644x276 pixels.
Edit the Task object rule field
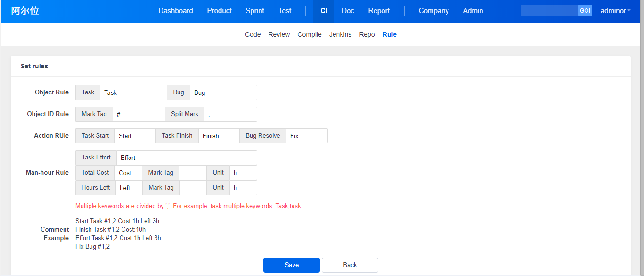click(x=134, y=92)
